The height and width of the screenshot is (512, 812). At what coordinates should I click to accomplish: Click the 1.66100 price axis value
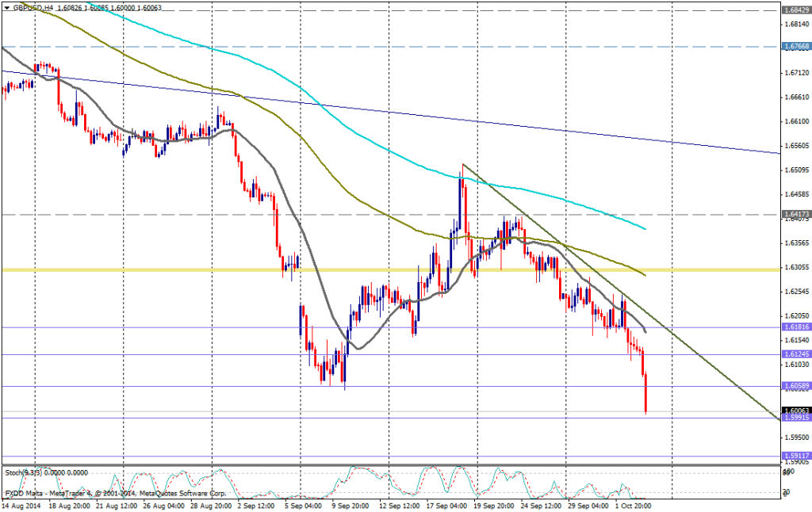pos(795,121)
